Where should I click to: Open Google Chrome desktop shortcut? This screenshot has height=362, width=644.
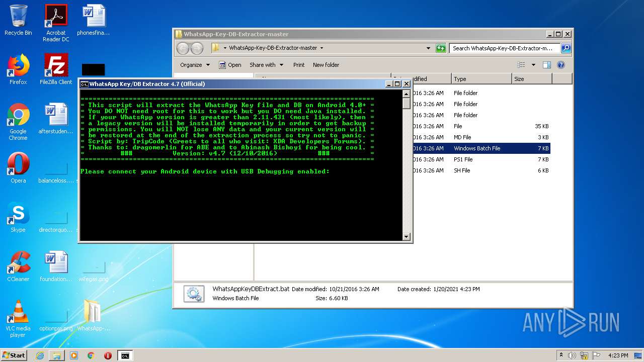point(18,122)
